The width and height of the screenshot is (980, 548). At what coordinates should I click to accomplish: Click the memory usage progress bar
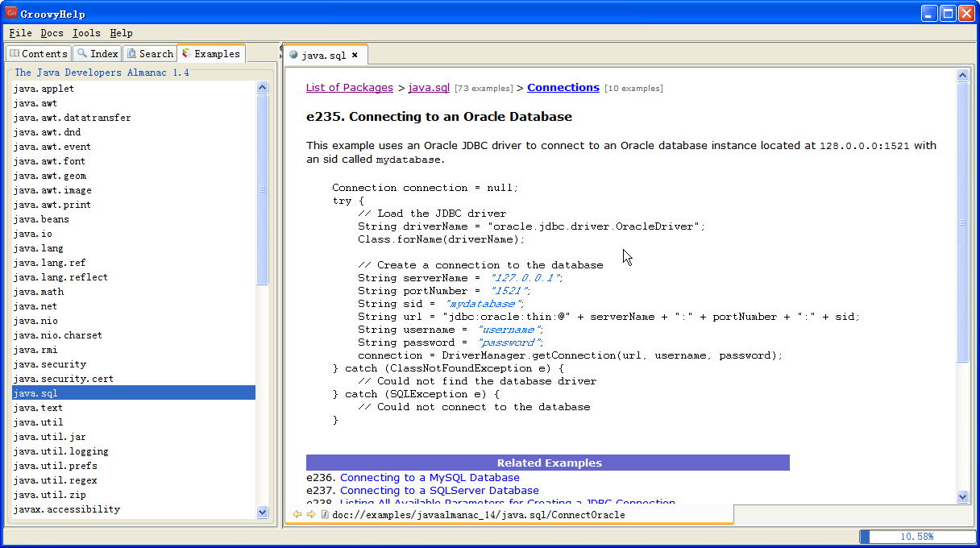pos(916,536)
